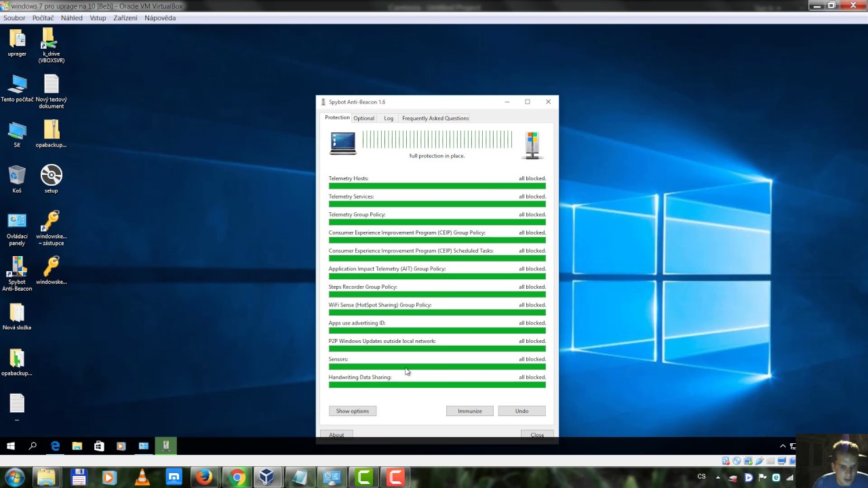Screen dimensions: 868x488
Task: Switch to the Optional tab
Action: coord(364,118)
